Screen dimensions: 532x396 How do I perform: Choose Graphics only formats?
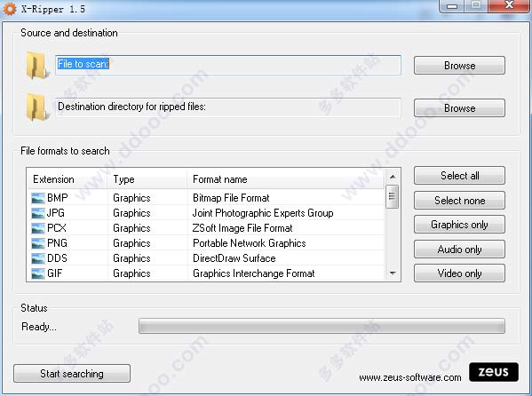coord(459,225)
